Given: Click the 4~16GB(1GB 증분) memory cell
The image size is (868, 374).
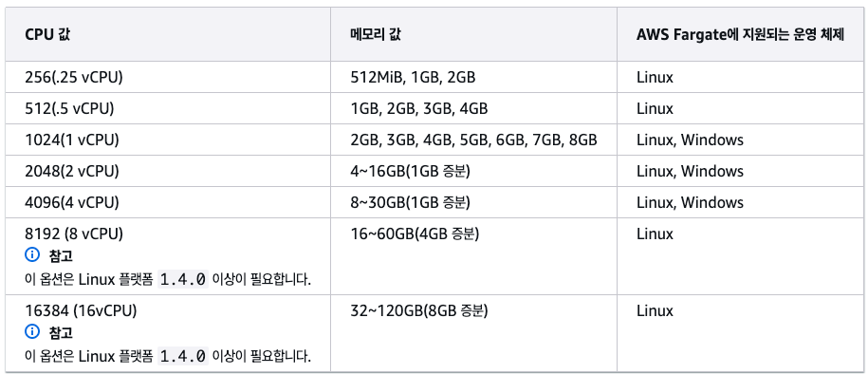Looking at the screenshot, I should pos(474,171).
